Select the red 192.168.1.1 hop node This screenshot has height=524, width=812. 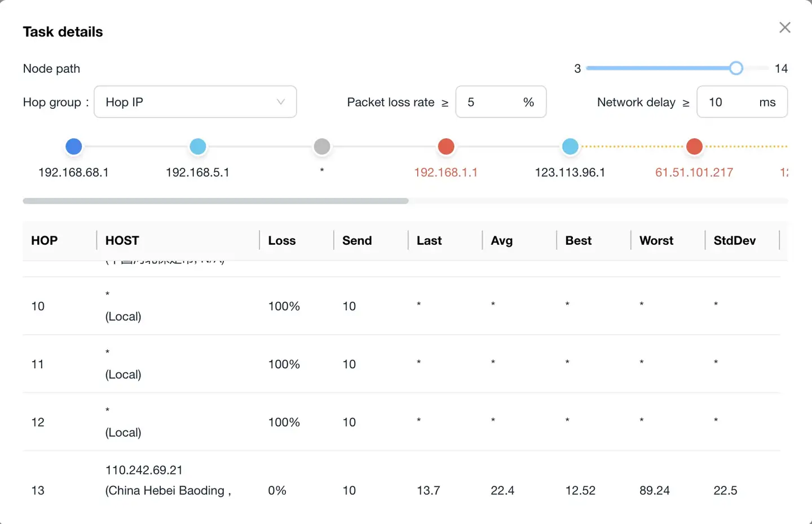click(x=446, y=147)
